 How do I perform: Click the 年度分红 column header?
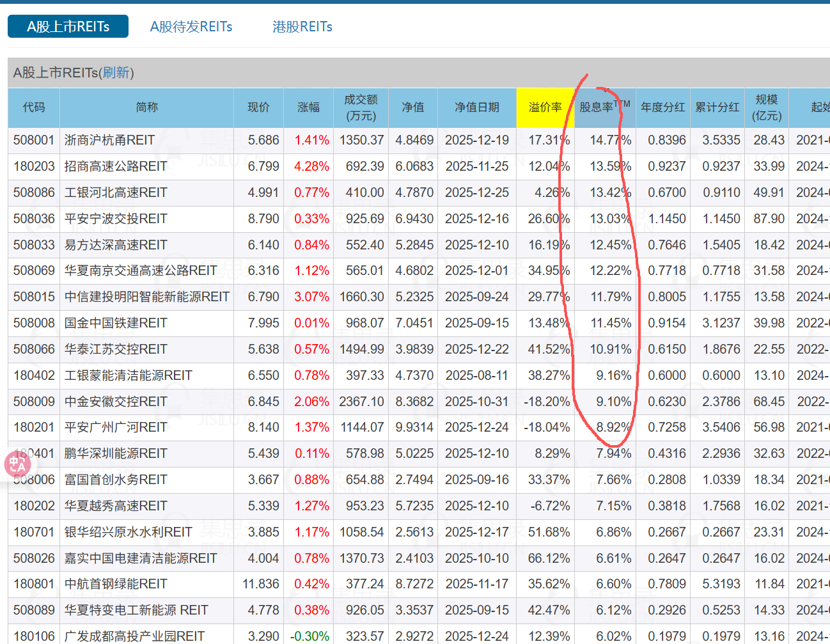point(662,107)
